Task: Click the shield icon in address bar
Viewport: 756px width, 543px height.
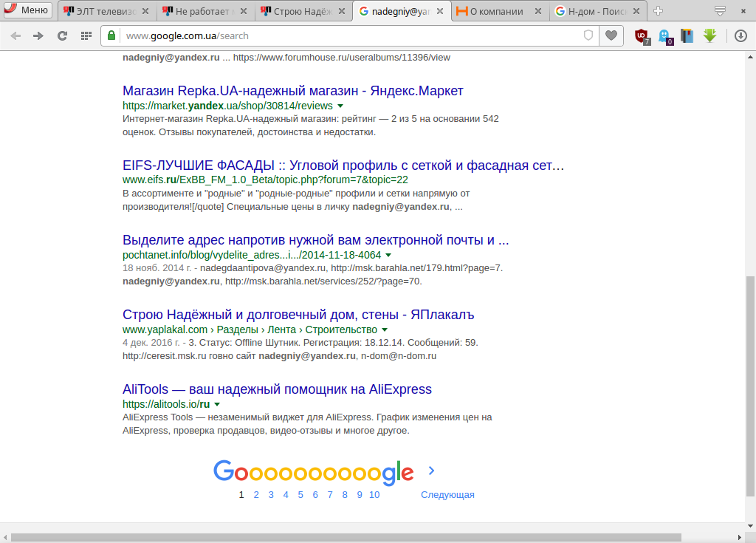Action: (588, 35)
